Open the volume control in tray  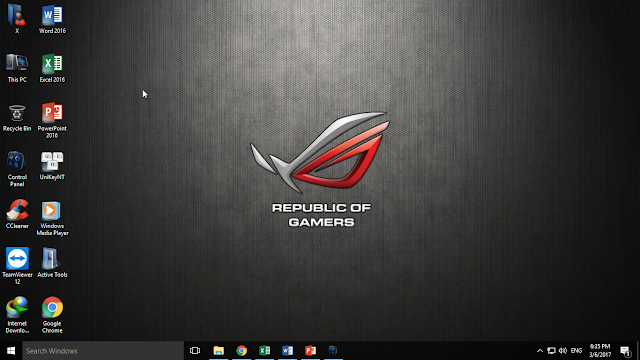coord(563,351)
